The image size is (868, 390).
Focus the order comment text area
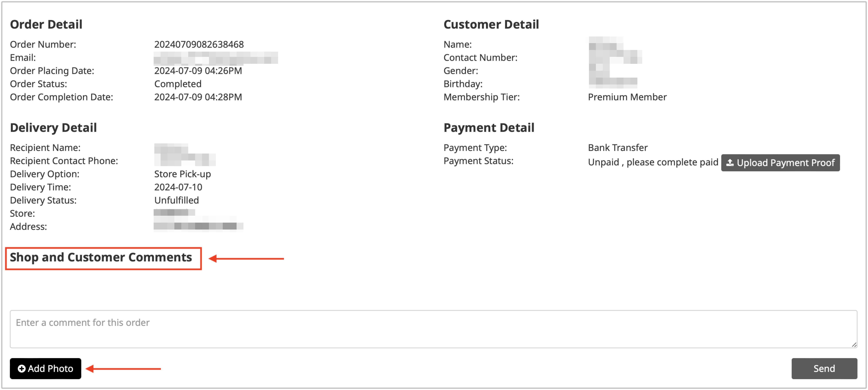click(x=433, y=329)
